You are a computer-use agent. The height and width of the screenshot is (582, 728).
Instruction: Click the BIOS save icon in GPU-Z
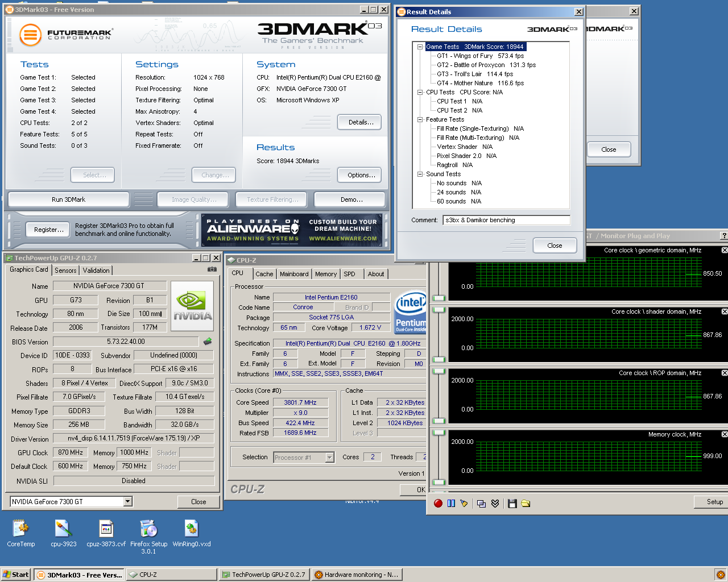[x=208, y=342]
